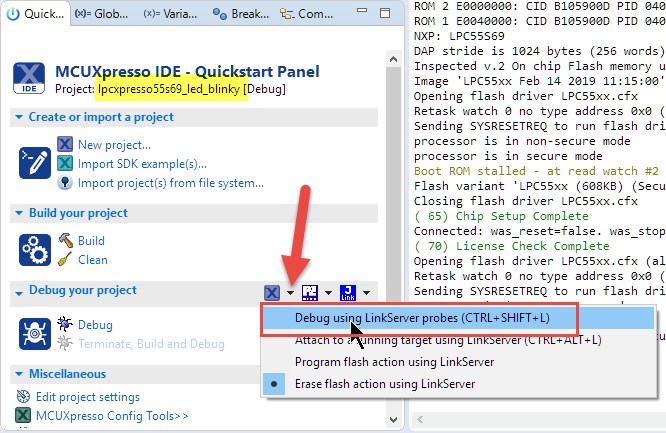Click the bug Debug icon
Viewport: 666px width, 433px height.
pos(66,325)
